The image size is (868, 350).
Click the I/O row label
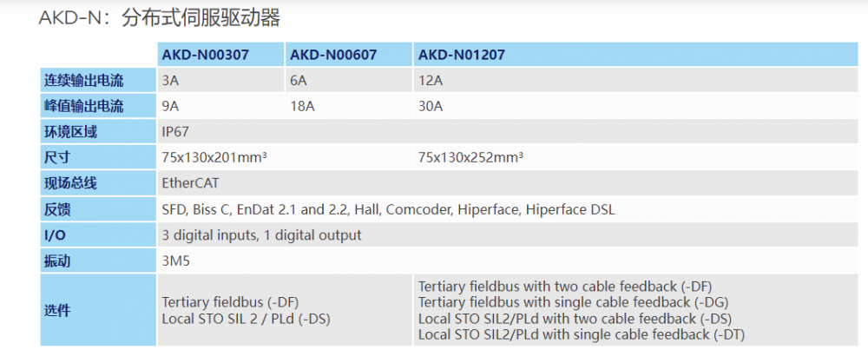click(54, 235)
